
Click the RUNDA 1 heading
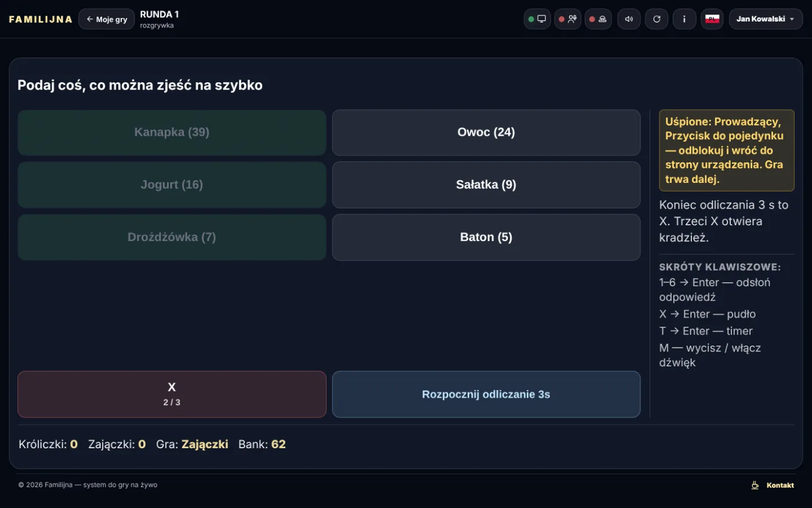click(159, 15)
